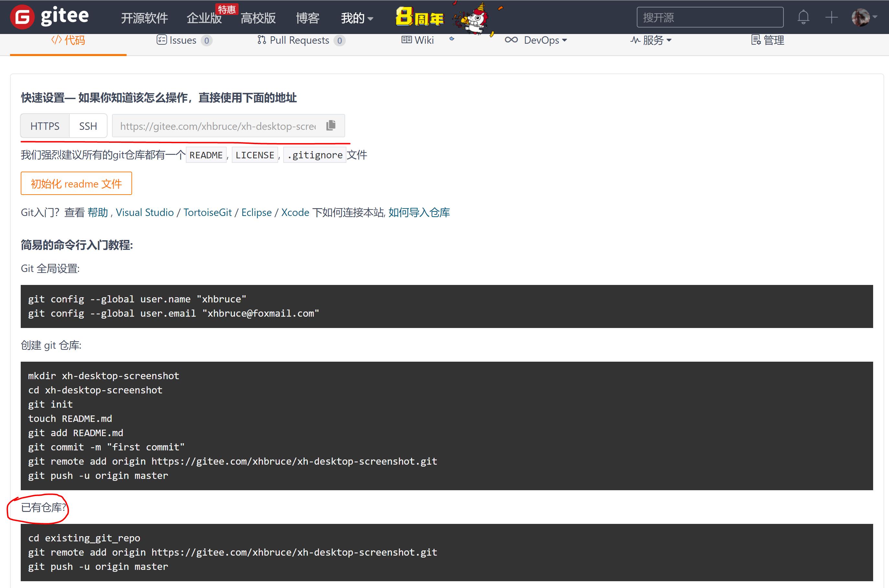Open the notifications bell
Image resolution: width=889 pixels, height=588 pixels.
click(803, 17)
